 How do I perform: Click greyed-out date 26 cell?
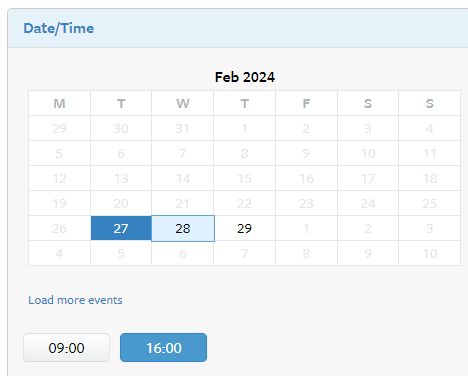coord(59,228)
